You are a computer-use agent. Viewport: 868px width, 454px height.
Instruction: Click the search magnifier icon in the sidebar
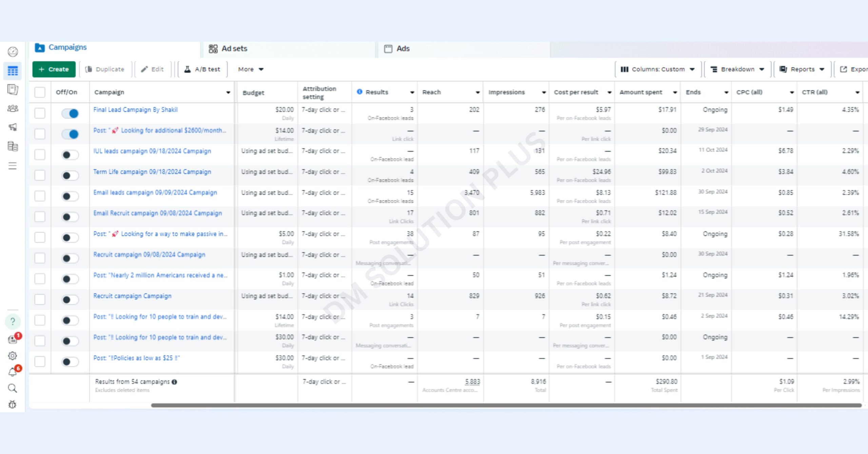(x=13, y=388)
